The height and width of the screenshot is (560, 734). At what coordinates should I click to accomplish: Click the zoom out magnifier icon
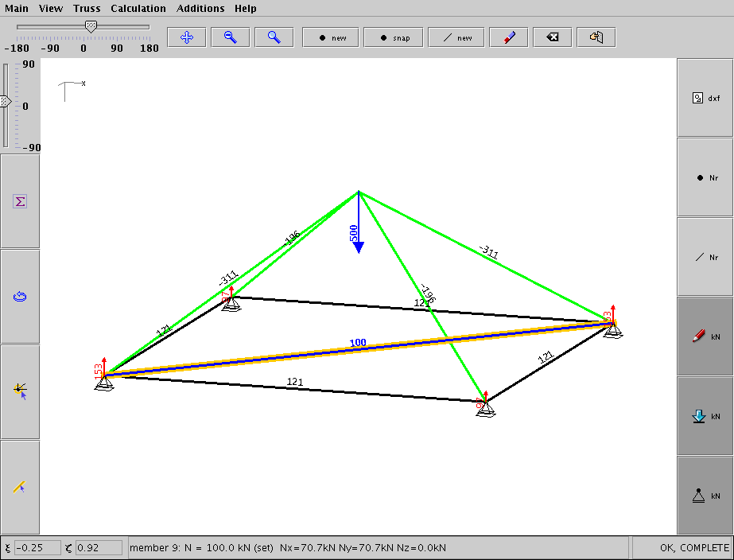[x=231, y=37]
